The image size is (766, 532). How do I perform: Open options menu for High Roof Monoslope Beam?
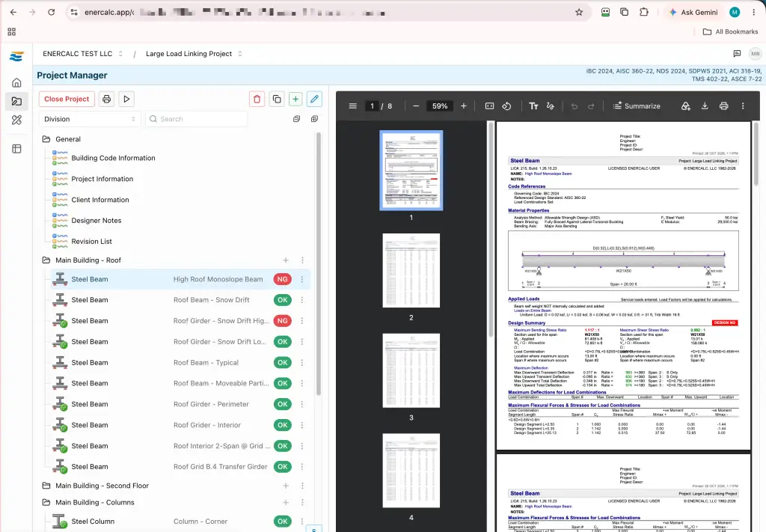pyautogui.click(x=302, y=279)
